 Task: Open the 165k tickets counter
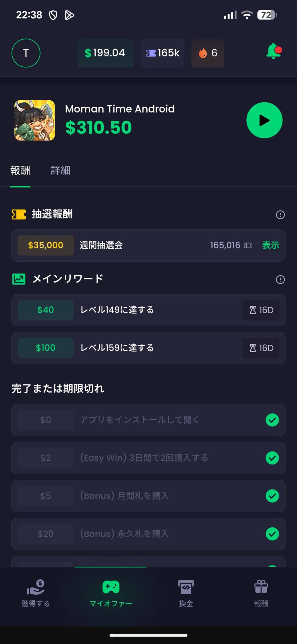click(163, 53)
